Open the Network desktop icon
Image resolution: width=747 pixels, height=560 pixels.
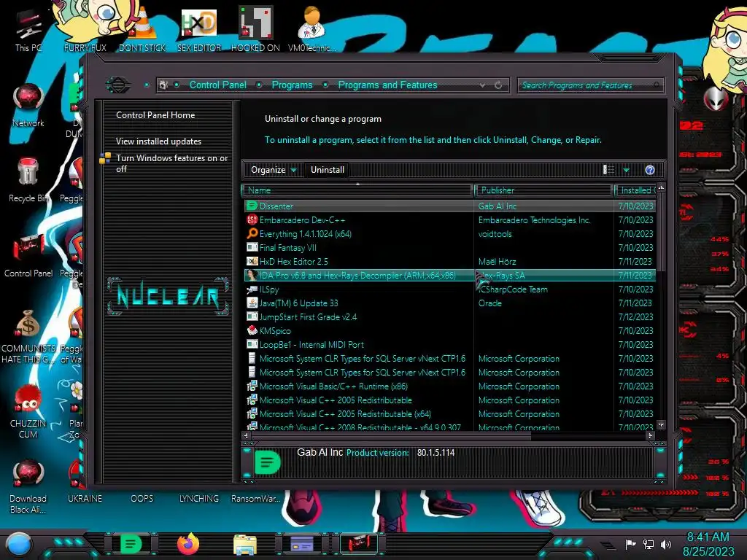[x=28, y=105]
